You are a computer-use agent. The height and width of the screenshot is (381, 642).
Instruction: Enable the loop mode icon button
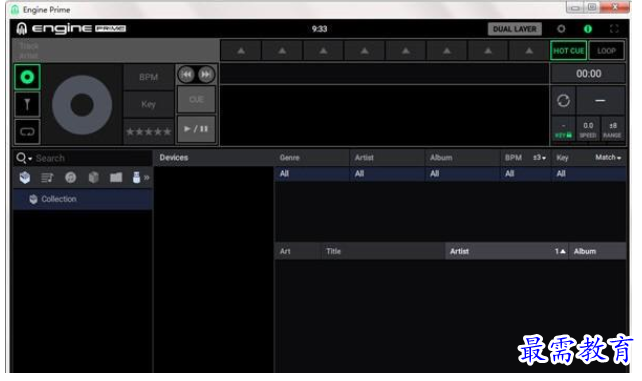(x=27, y=132)
